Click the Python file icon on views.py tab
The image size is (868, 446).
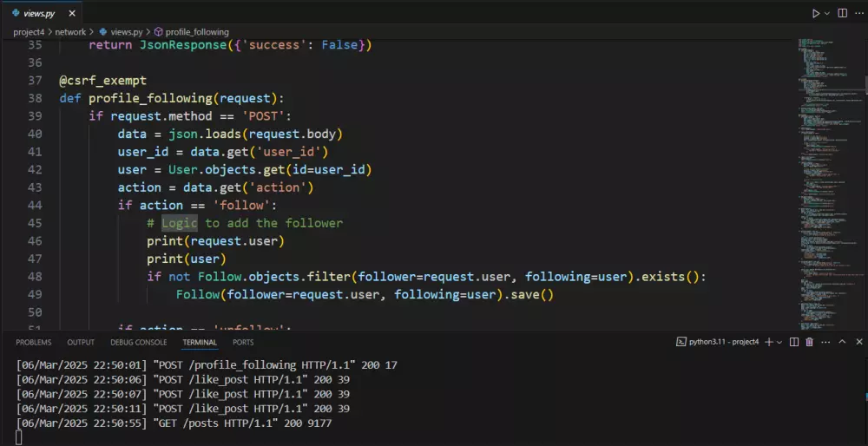pos(16,13)
